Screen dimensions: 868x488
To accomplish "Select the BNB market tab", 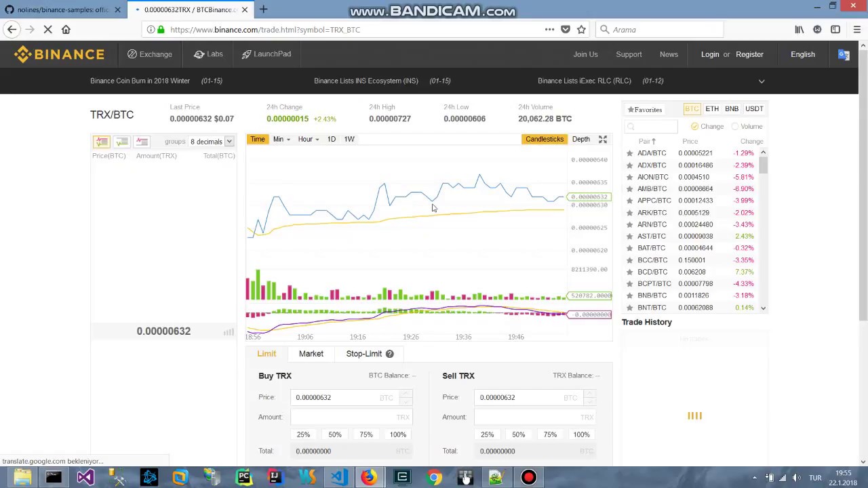I will coord(732,108).
